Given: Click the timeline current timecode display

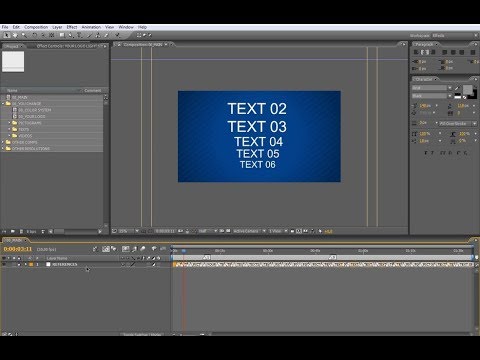Looking at the screenshot, I should (x=18, y=249).
